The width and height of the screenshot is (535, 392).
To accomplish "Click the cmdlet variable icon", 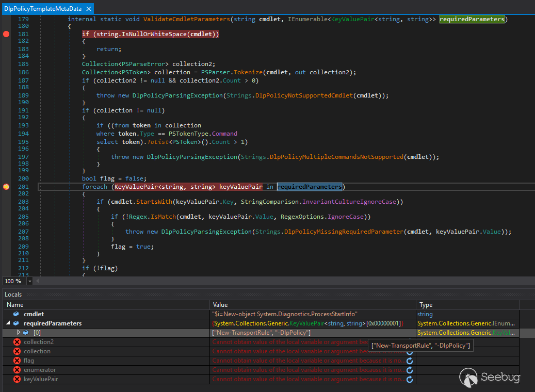I will [x=16, y=314].
